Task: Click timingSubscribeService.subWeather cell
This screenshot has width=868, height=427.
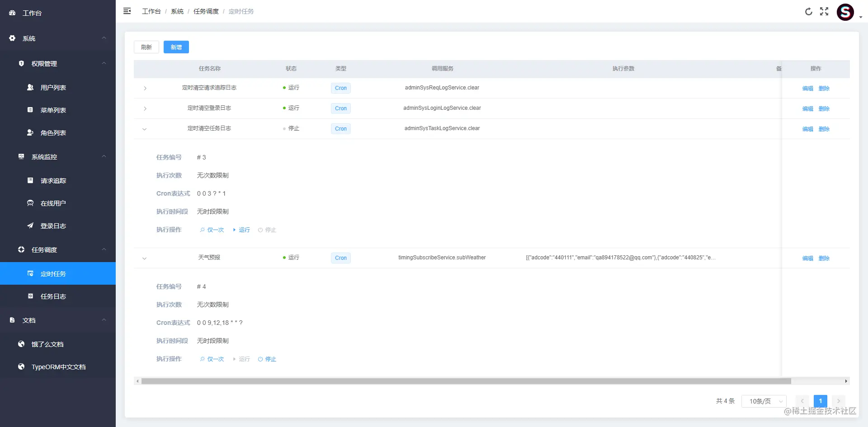Action: pyautogui.click(x=442, y=258)
